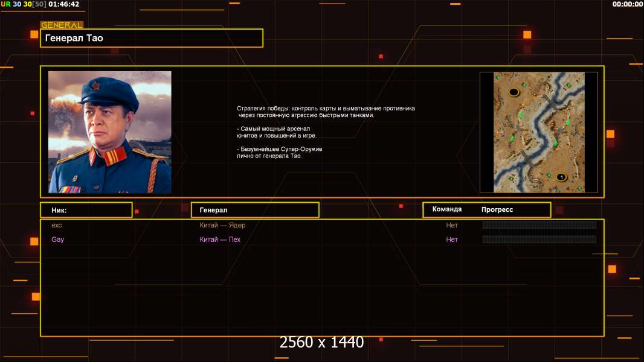The width and height of the screenshot is (644, 362).
Task: Select player nickname exc
Action: tap(57, 225)
